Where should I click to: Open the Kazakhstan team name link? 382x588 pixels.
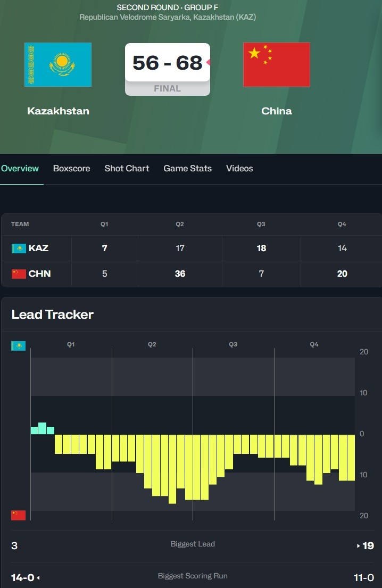(58, 111)
